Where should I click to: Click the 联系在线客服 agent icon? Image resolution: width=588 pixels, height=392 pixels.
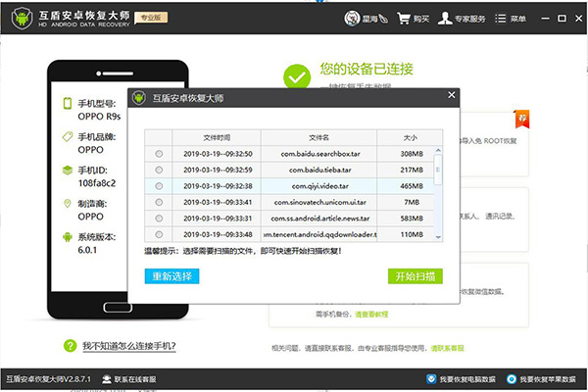pyautogui.click(x=107, y=379)
